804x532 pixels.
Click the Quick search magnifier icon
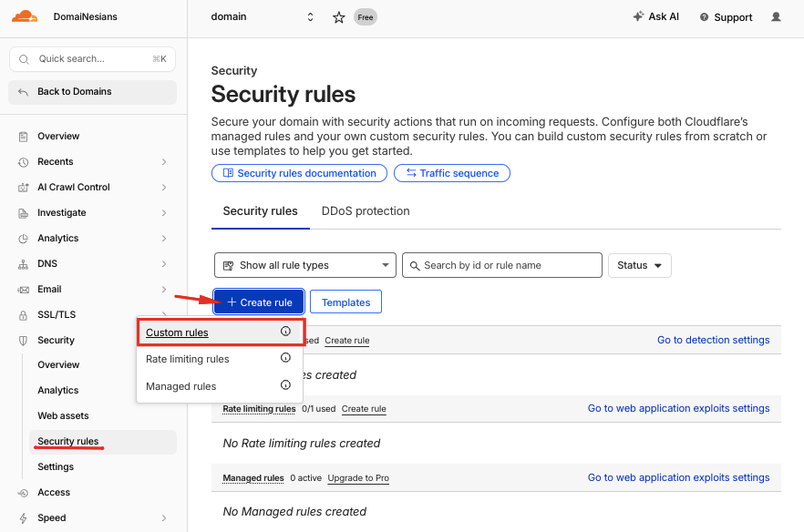24,59
